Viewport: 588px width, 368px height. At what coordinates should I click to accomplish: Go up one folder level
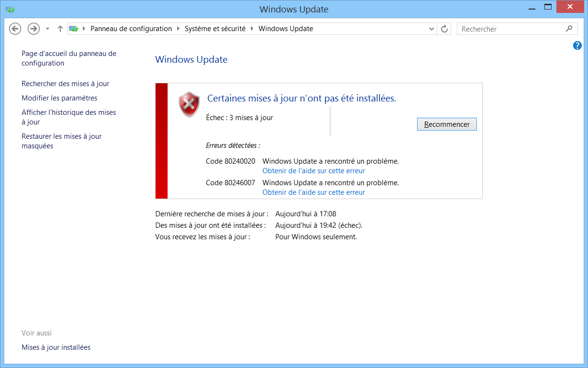(60, 29)
